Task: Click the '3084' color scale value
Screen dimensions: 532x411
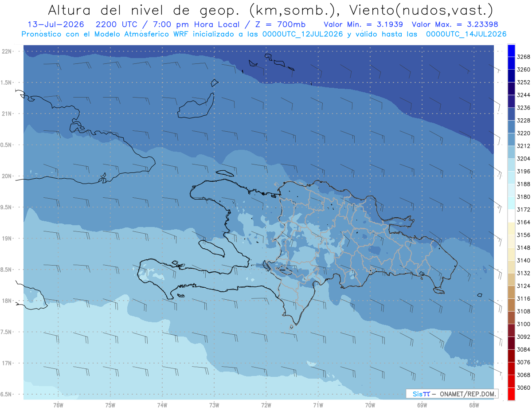Action: click(x=524, y=349)
